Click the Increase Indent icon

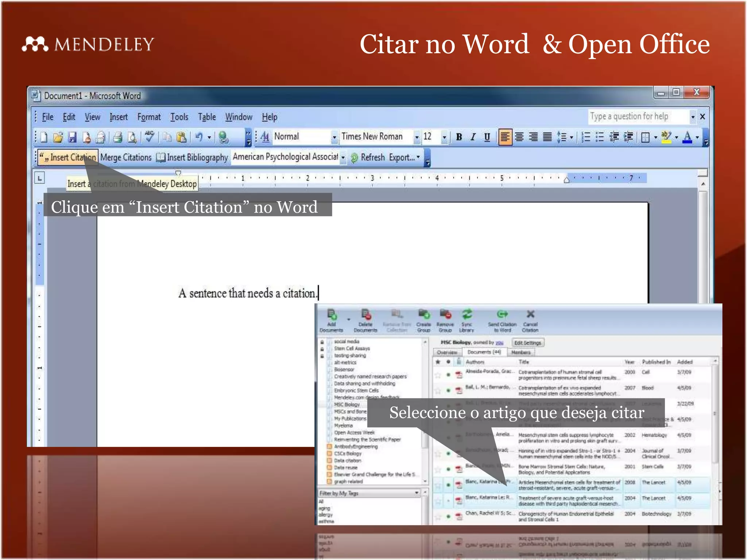click(x=628, y=137)
